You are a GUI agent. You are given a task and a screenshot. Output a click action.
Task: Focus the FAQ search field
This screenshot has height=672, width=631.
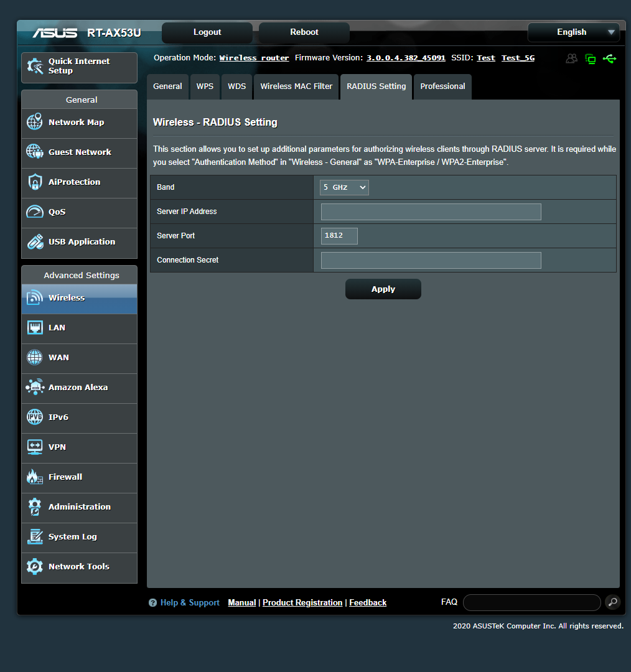532,602
